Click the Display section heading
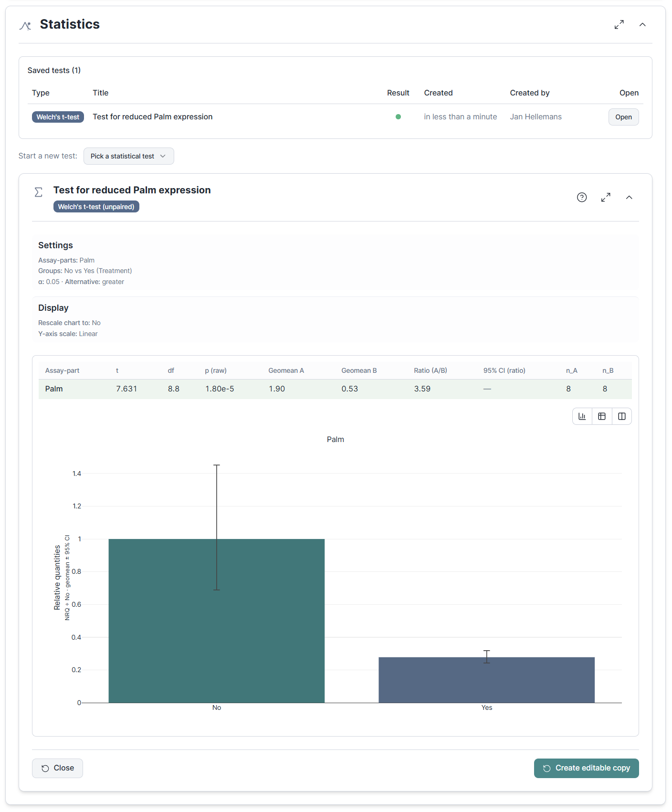This screenshot has width=672, height=812. click(53, 308)
